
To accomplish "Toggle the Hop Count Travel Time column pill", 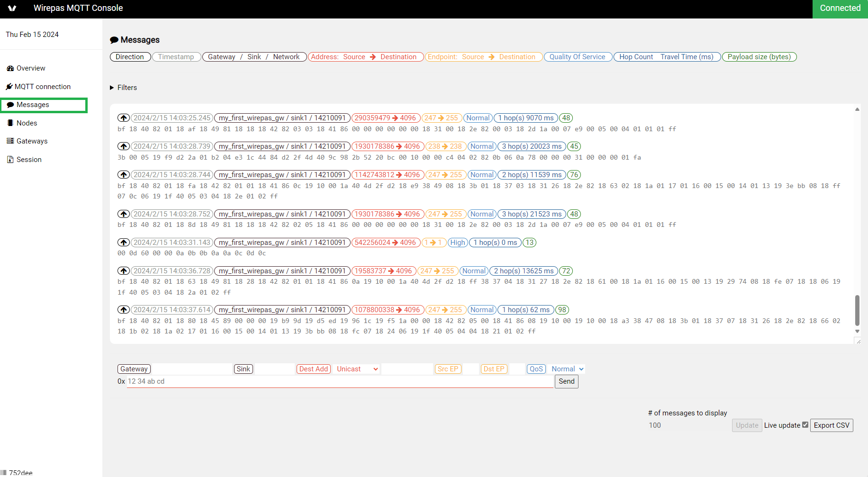I will (667, 57).
